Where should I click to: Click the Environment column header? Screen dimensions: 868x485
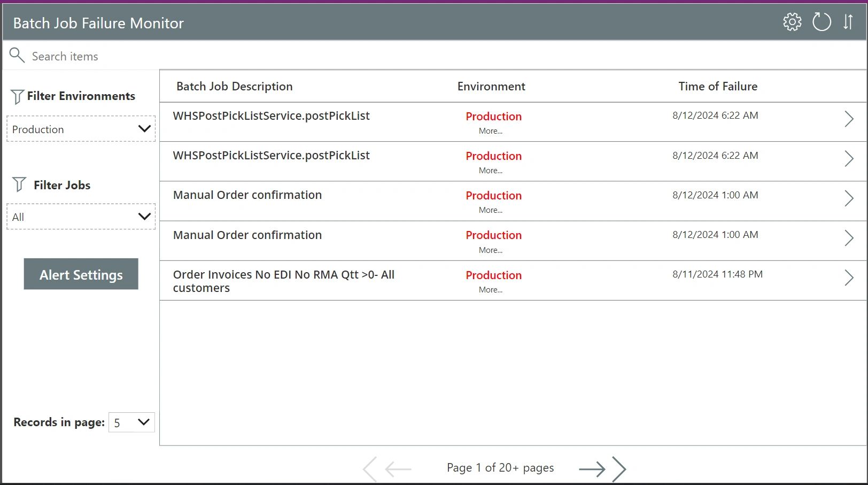(491, 86)
